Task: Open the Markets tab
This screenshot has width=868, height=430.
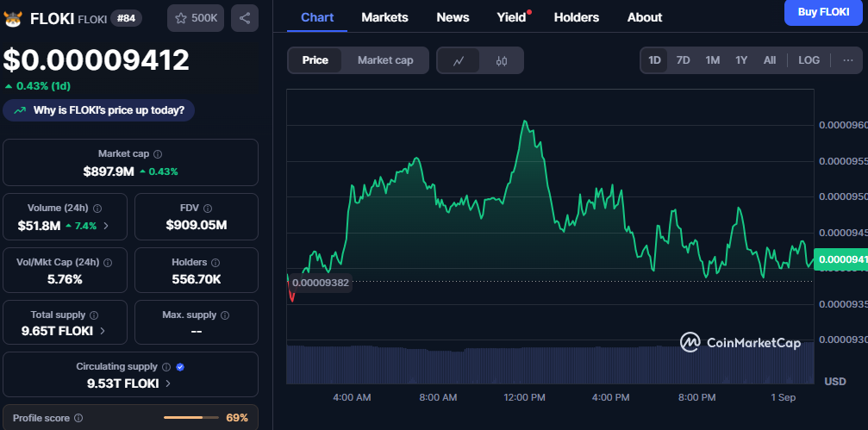Action: click(x=384, y=17)
